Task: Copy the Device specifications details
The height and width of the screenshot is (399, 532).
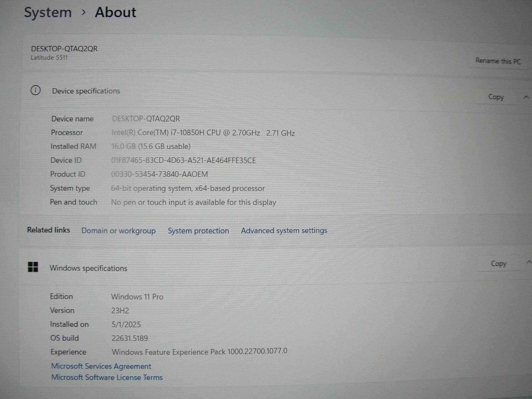Action: pos(496,97)
